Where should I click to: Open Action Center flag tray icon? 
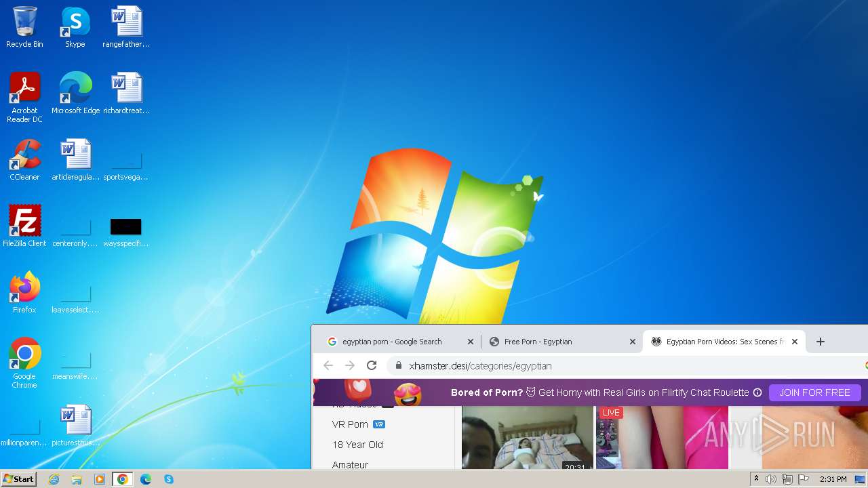point(804,479)
